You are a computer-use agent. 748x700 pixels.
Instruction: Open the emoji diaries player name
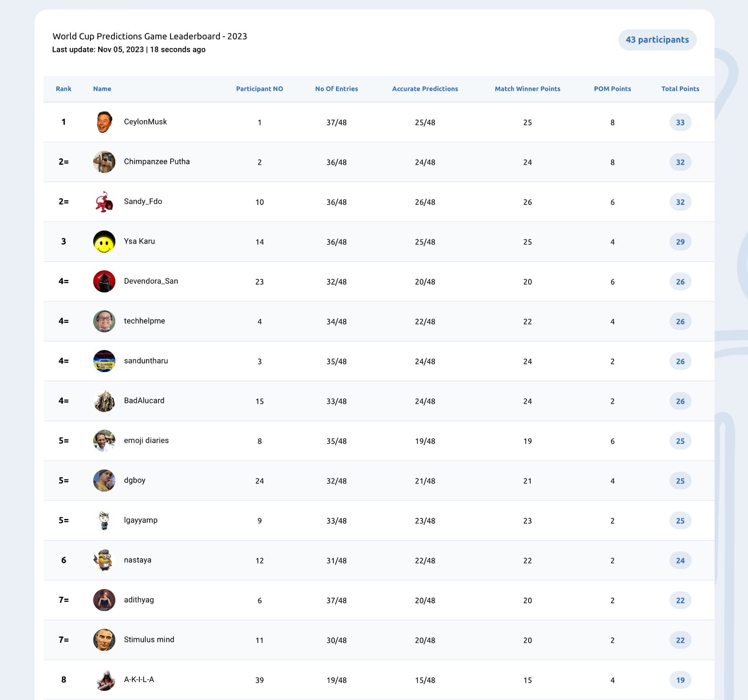(146, 441)
